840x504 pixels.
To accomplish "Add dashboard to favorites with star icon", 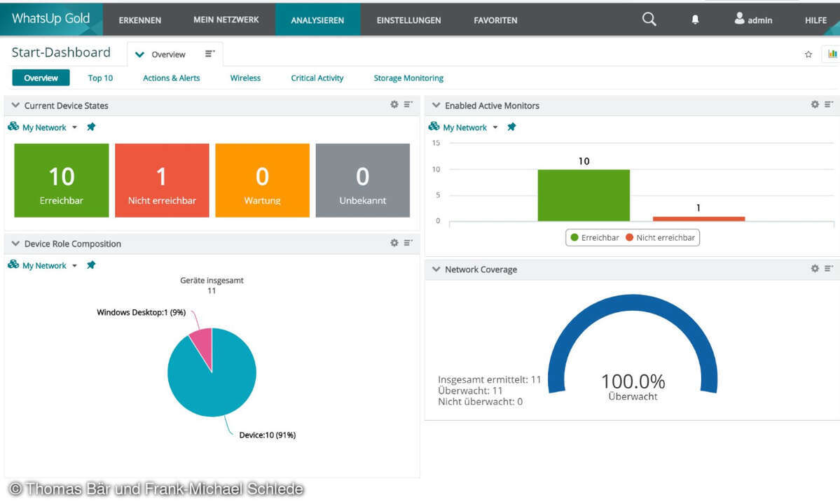I will pyautogui.click(x=808, y=54).
